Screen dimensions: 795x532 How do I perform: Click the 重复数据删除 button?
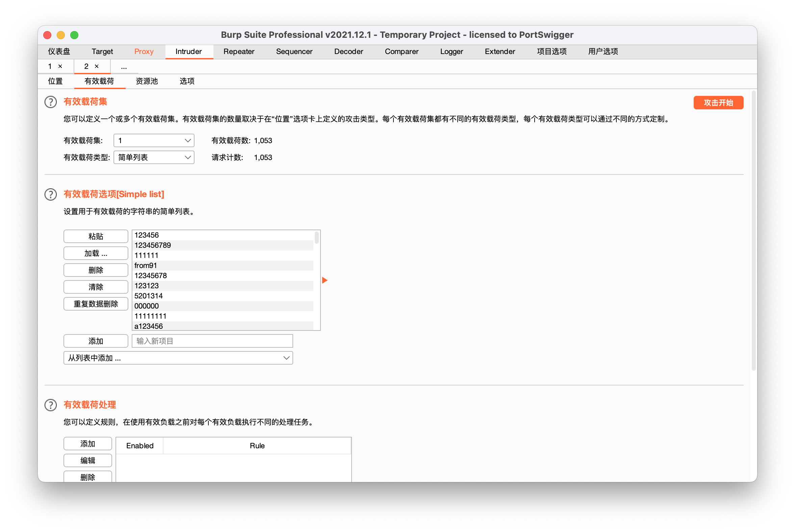(x=96, y=304)
